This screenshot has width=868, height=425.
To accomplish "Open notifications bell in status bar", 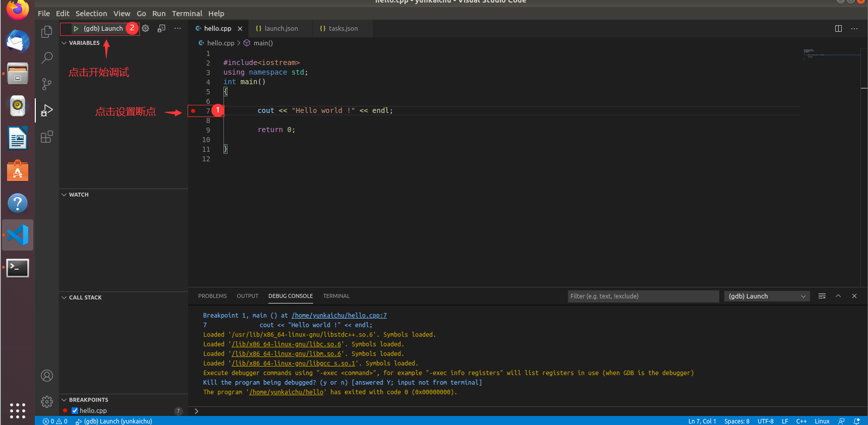I will click(857, 421).
